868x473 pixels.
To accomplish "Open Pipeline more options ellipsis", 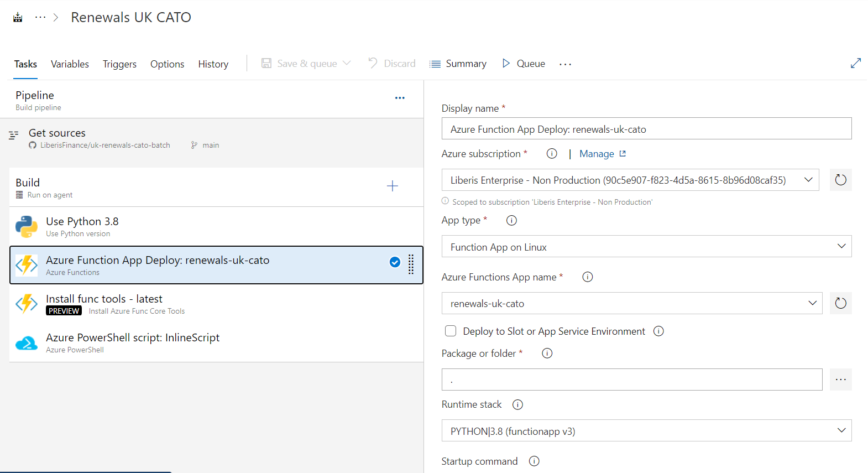I will click(400, 98).
